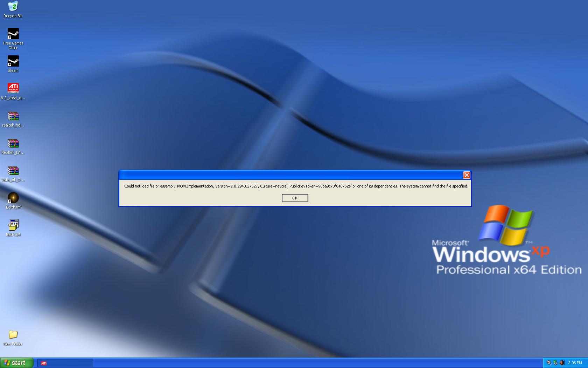The image size is (588, 368).
Task: Close the error dialog with the X button
Action: click(467, 175)
